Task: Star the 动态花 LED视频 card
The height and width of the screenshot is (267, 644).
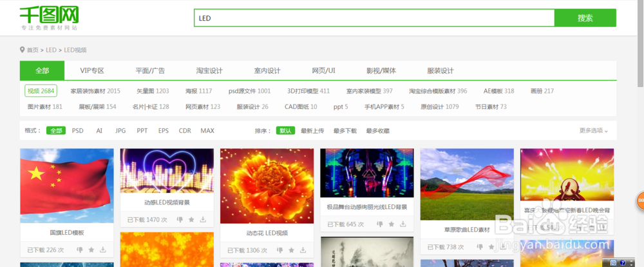Action: [x=291, y=250]
